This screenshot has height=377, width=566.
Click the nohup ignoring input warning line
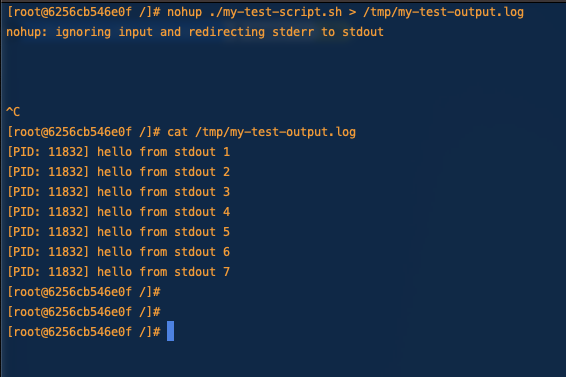click(195, 32)
